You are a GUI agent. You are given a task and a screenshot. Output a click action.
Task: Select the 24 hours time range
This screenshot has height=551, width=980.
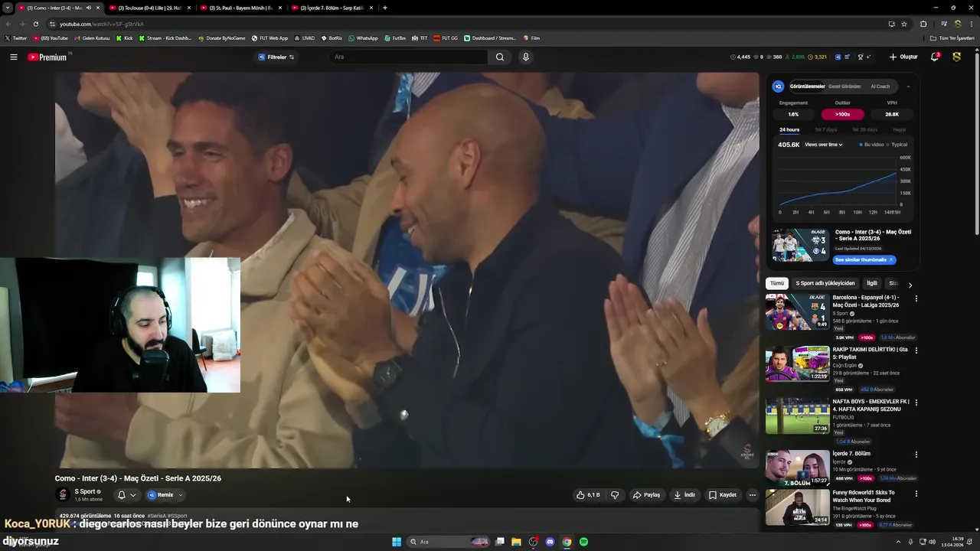click(789, 130)
